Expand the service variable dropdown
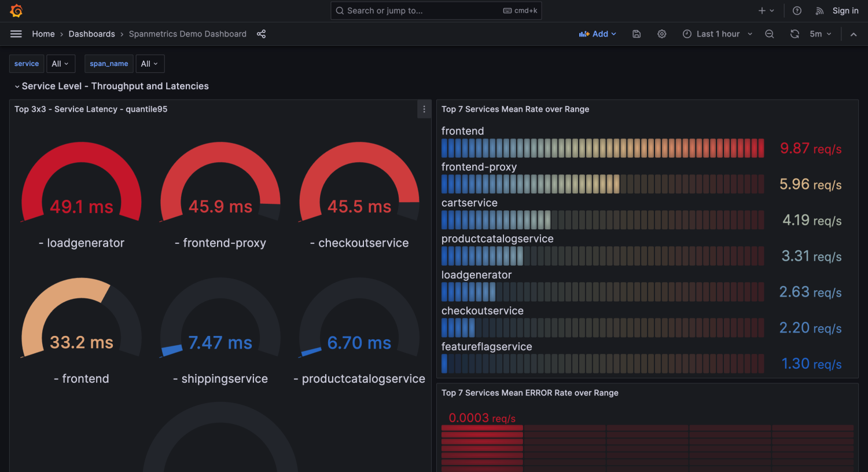 coord(60,64)
